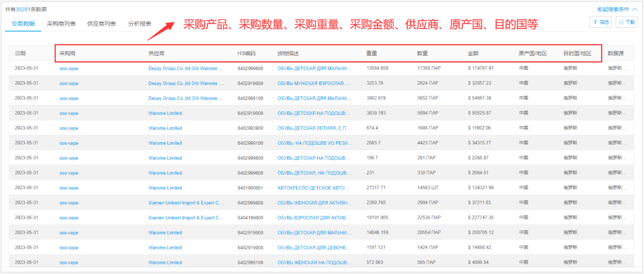Open Xiamen Unibest supplier in the $ 227747.35 row
The width and height of the screenshot is (644, 274).
pyautogui.click(x=186, y=217)
